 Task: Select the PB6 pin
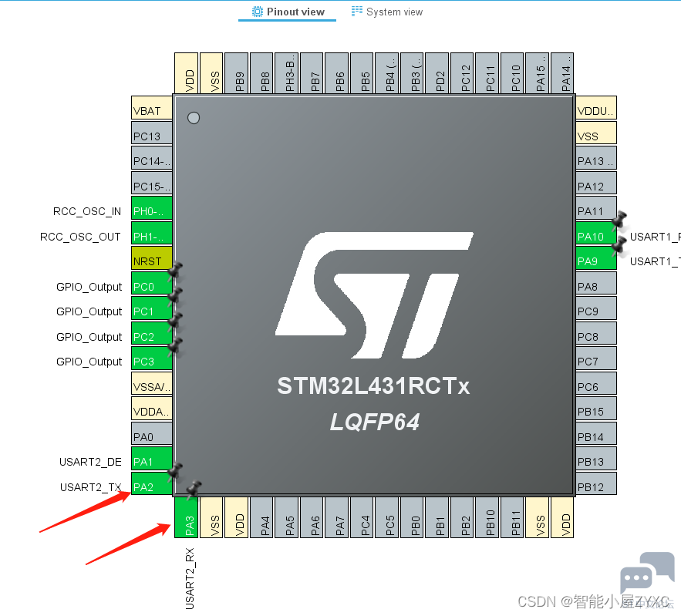[336, 73]
